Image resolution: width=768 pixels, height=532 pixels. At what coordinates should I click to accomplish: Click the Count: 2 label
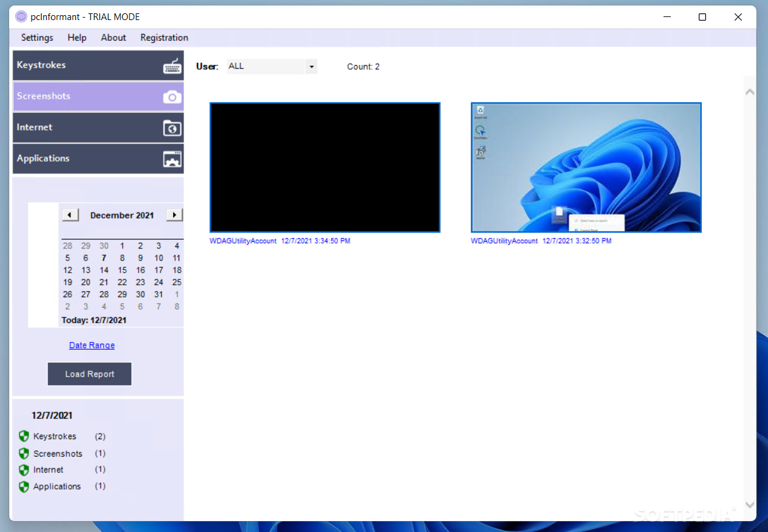(x=363, y=67)
